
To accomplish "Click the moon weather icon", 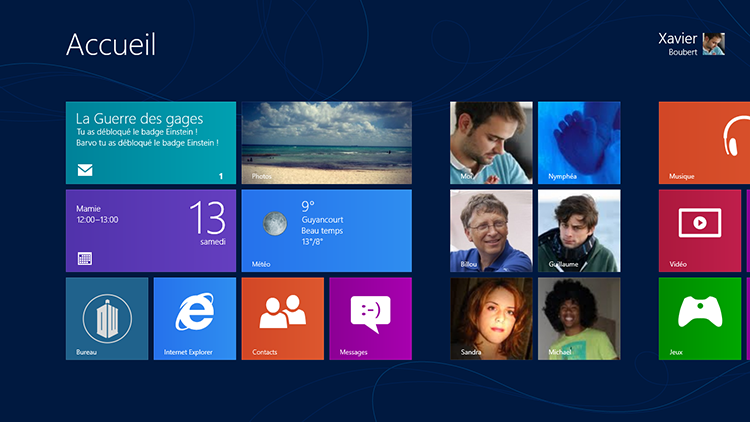I will pyautogui.click(x=275, y=223).
